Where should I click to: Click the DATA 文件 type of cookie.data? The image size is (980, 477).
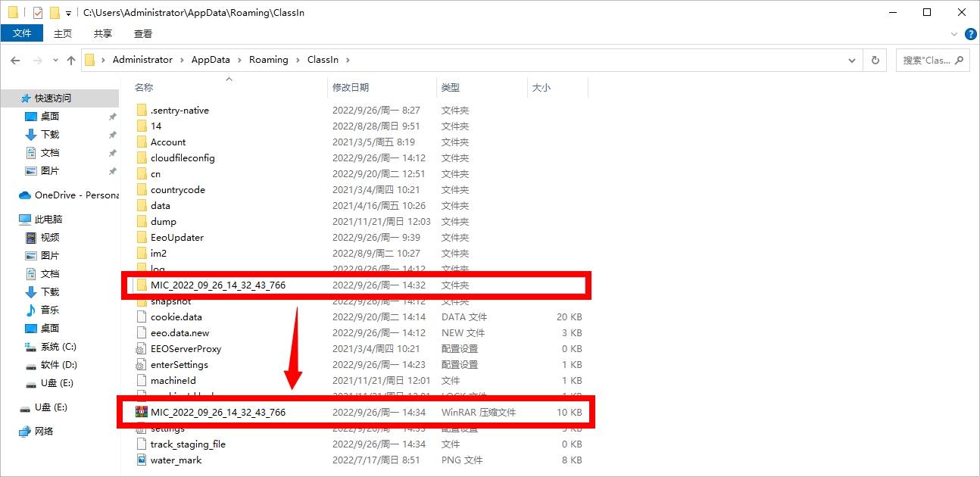(x=464, y=316)
